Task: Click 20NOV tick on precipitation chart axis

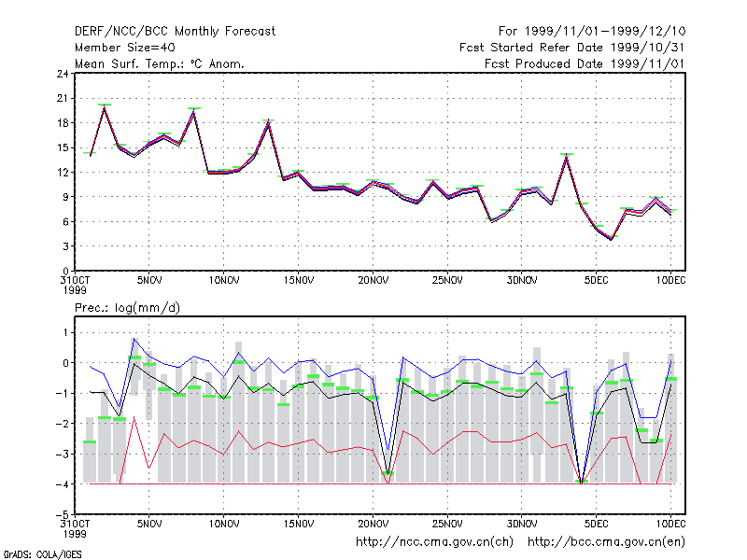Action: pos(373,524)
